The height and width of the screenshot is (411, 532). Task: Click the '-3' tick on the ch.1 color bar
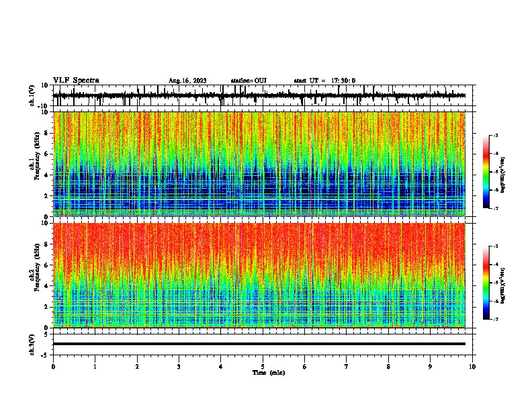point(496,135)
